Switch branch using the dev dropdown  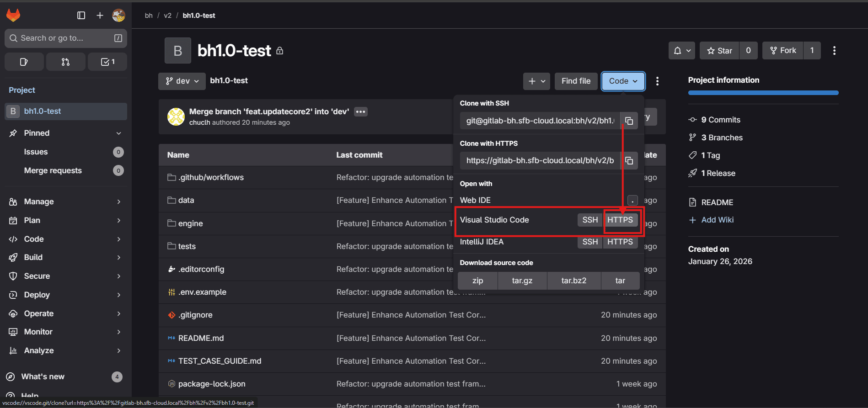(x=182, y=81)
